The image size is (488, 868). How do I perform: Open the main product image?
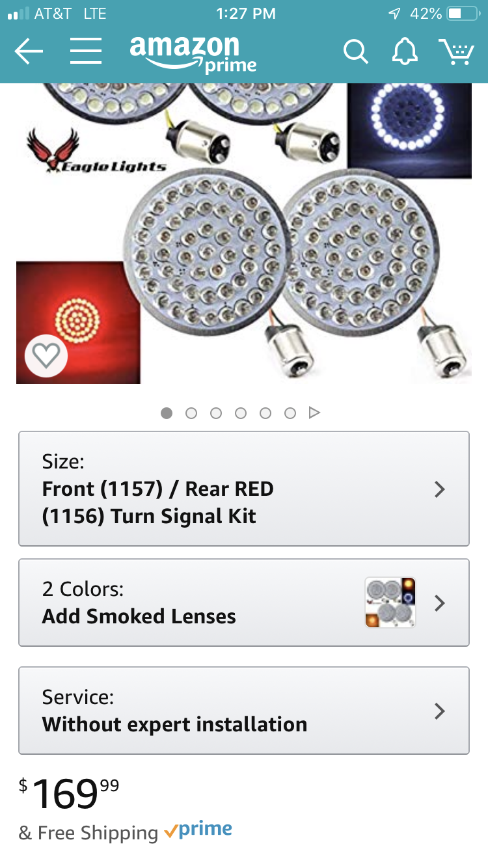[244, 234]
